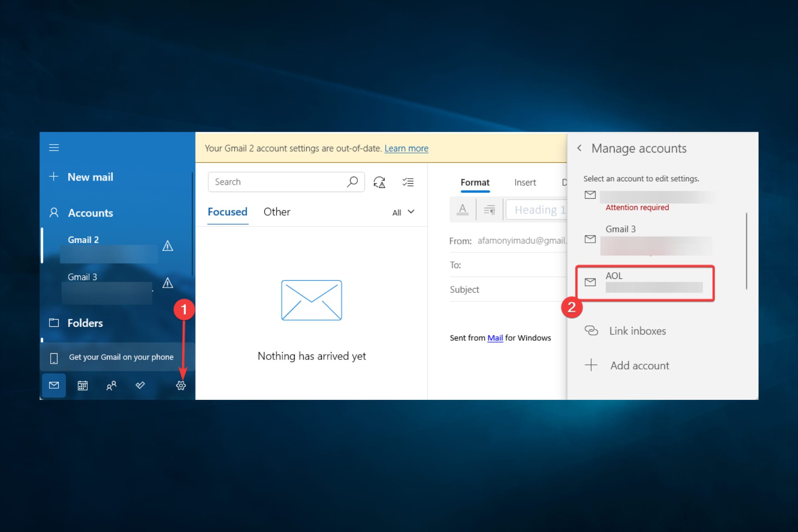Click Get your Gmail on your phone

coord(118,357)
